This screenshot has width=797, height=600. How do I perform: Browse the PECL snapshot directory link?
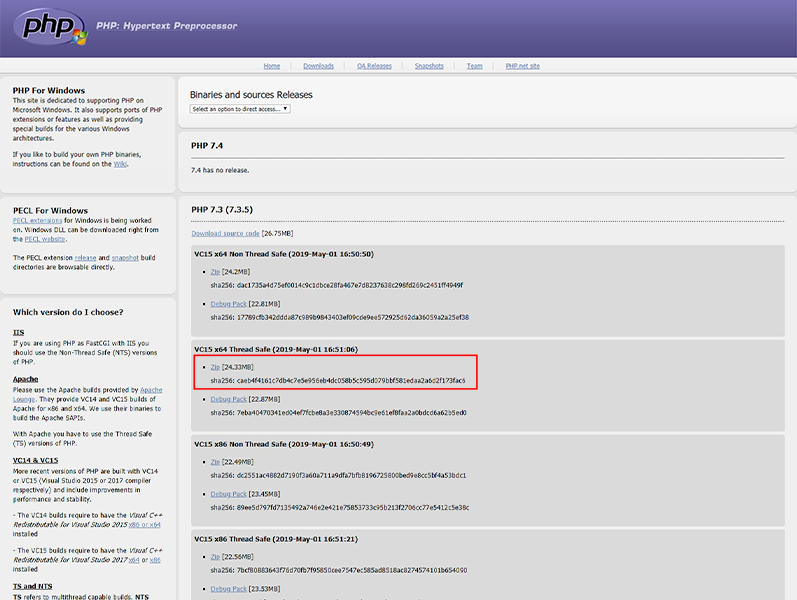click(x=125, y=258)
